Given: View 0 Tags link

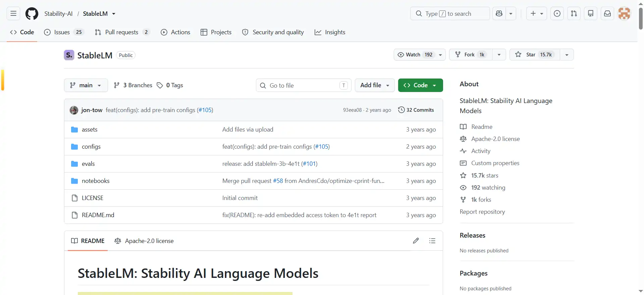Looking at the screenshot, I should tap(170, 85).
